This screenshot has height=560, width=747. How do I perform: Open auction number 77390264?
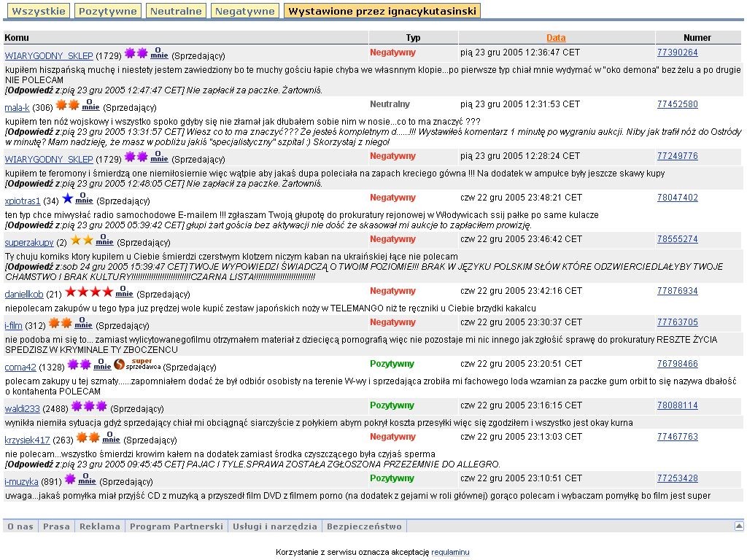pos(677,52)
